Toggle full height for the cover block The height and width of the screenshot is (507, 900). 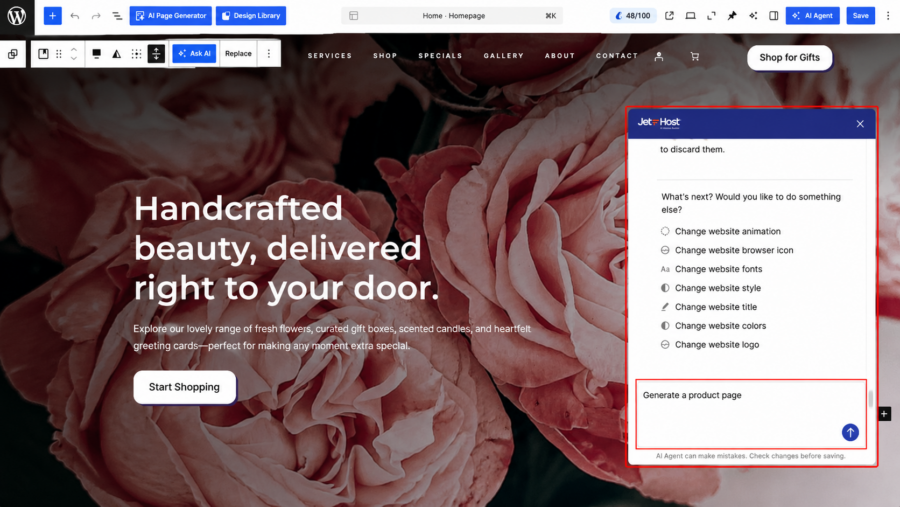click(x=156, y=54)
